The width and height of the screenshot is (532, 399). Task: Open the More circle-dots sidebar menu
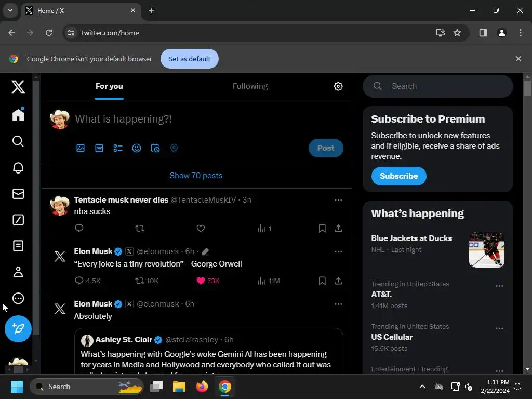pos(18,299)
